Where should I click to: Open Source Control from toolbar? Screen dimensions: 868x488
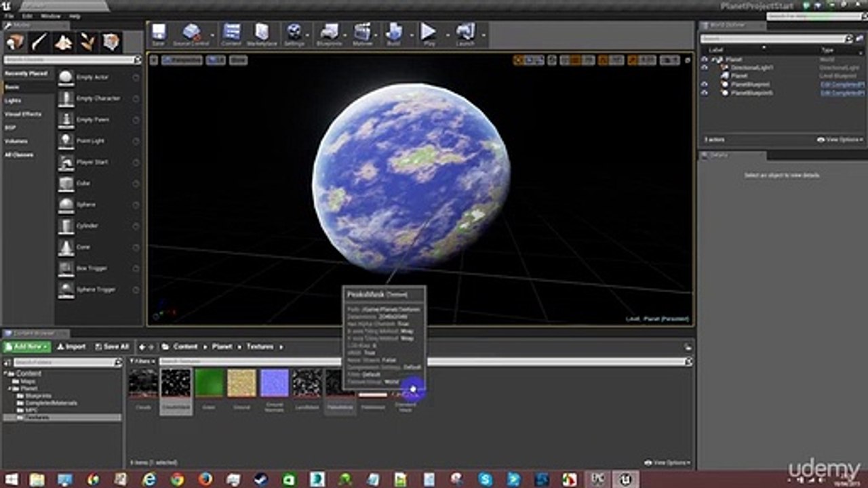pyautogui.click(x=191, y=34)
